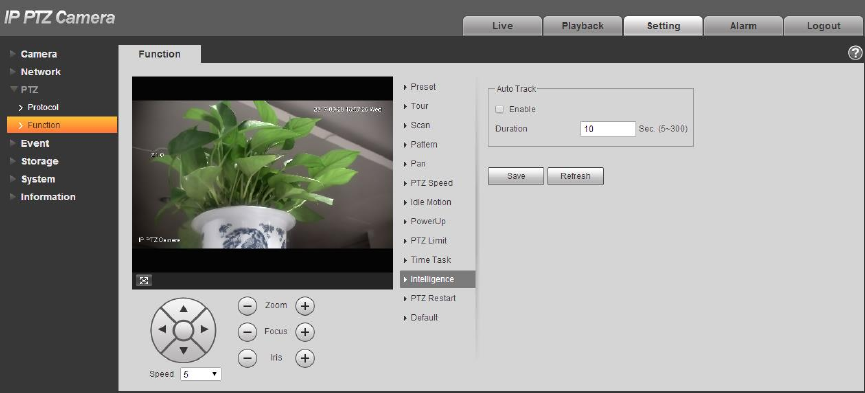
Task: Open the Alarm tab
Action: click(743, 26)
